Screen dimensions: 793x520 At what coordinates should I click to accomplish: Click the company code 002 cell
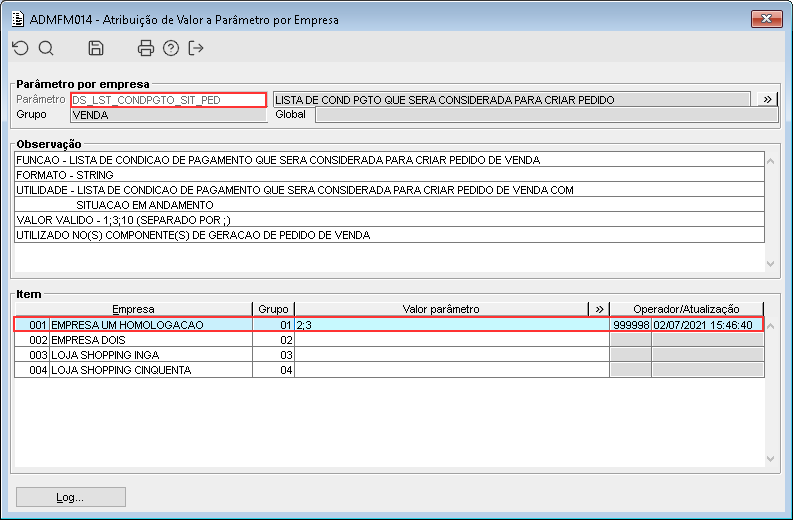[32, 339]
